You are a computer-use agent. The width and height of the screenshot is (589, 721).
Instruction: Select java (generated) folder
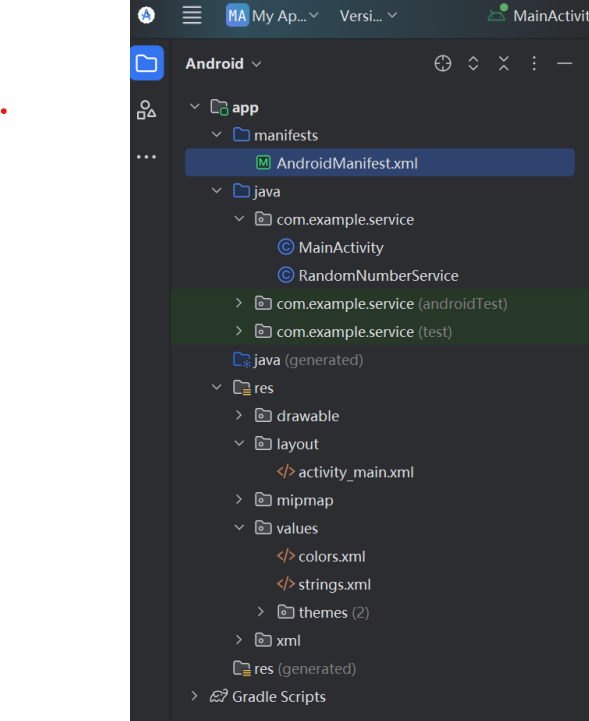[298, 360]
